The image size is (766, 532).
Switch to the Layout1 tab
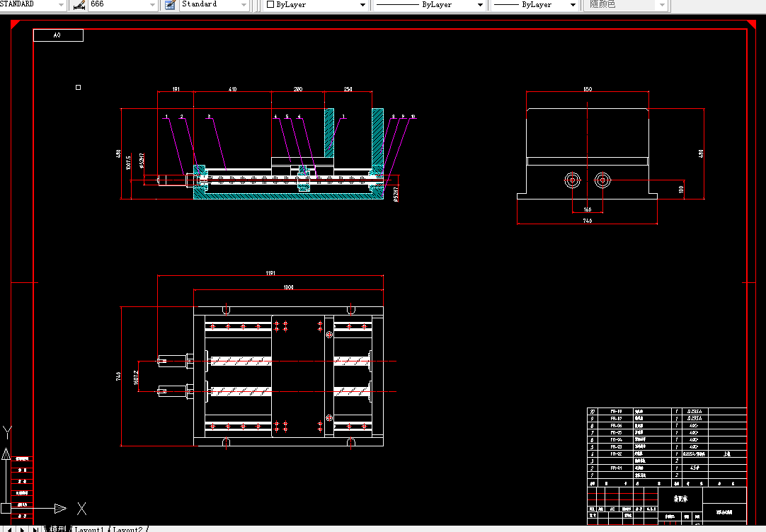(x=89, y=529)
